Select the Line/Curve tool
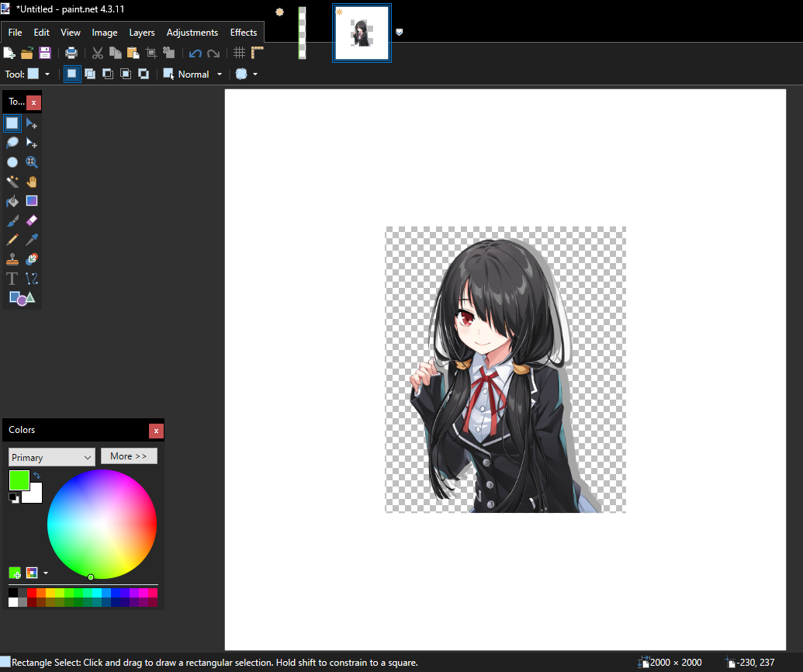The image size is (803, 672). click(32, 279)
